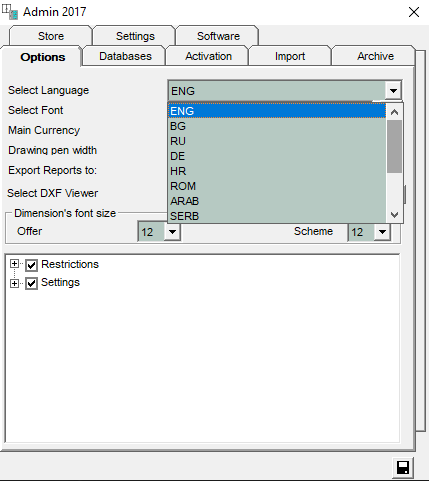Click the language list scroll down arrow
Viewport: 429px width, 481px height.
(394, 215)
